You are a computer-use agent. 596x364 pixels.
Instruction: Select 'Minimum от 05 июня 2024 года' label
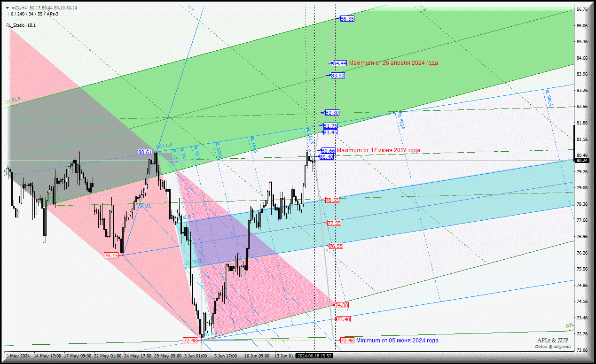point(397,341)
